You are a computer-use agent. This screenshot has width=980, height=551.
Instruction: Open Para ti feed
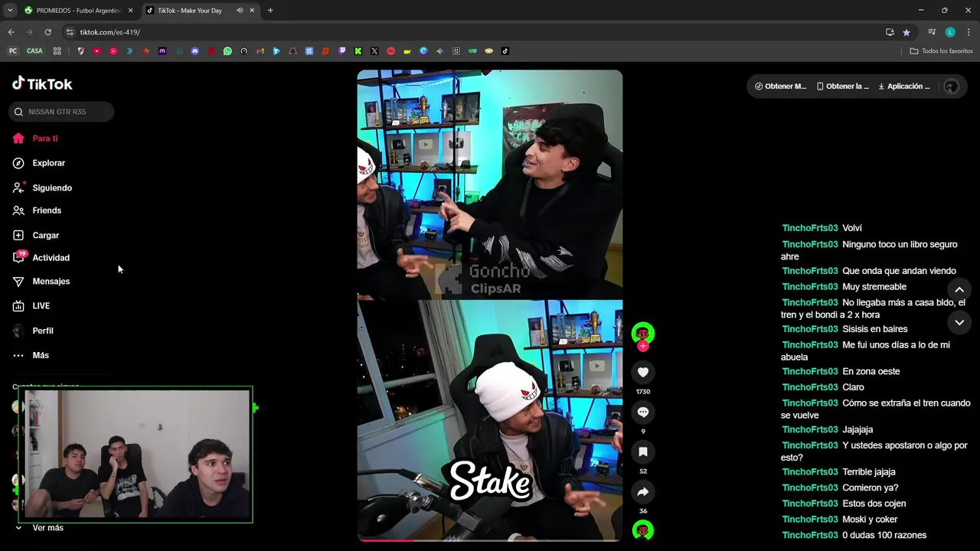pyautogui.click(x=36, y=139)
